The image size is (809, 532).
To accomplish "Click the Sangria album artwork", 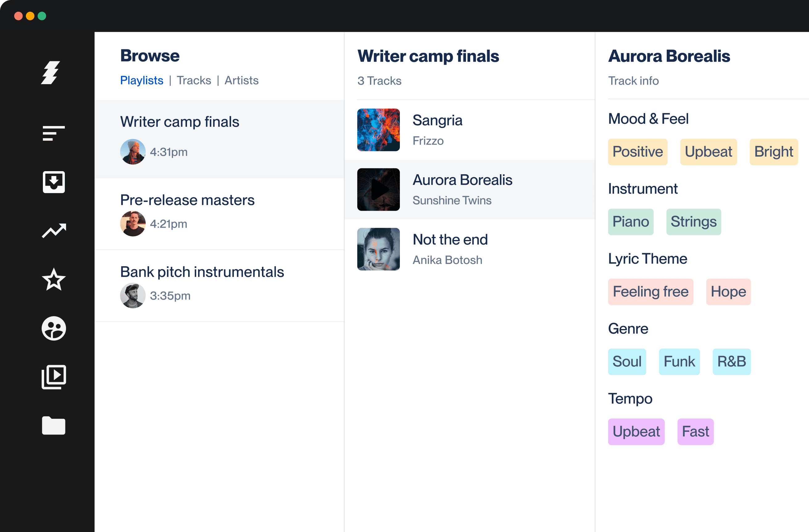I will [378, 130].
